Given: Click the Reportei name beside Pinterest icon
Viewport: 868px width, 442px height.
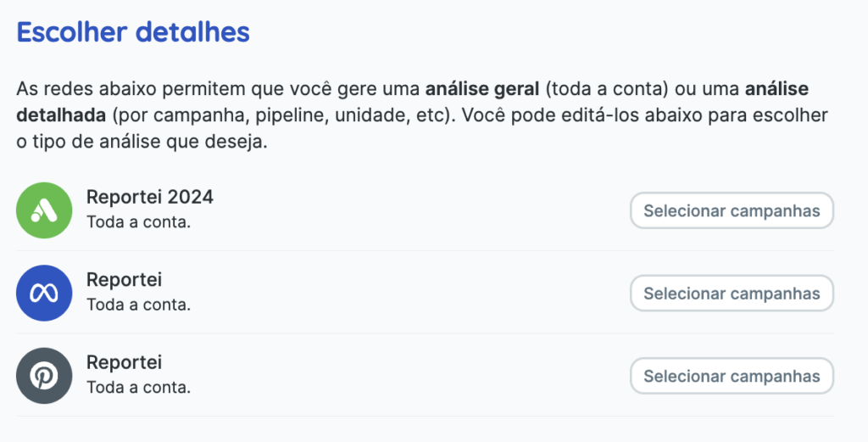Looking at the screenshot, I should pos(124,363).
